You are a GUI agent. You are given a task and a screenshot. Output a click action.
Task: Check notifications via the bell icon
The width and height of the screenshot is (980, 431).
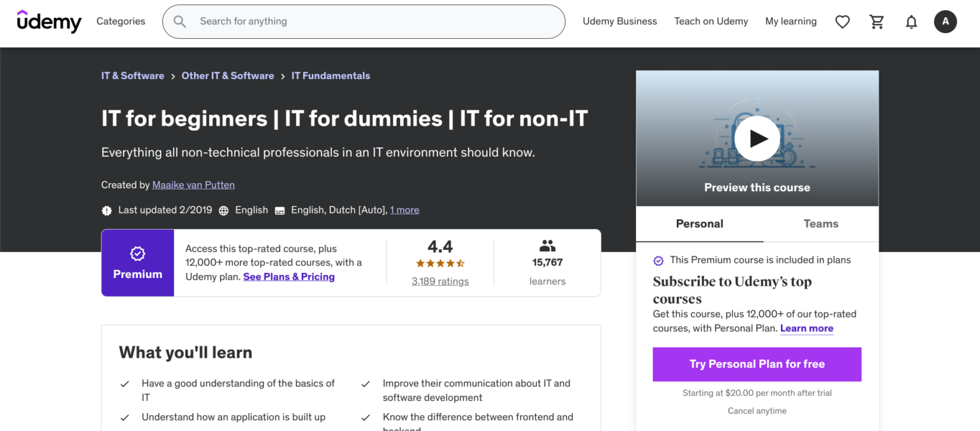tap(911, 21)
